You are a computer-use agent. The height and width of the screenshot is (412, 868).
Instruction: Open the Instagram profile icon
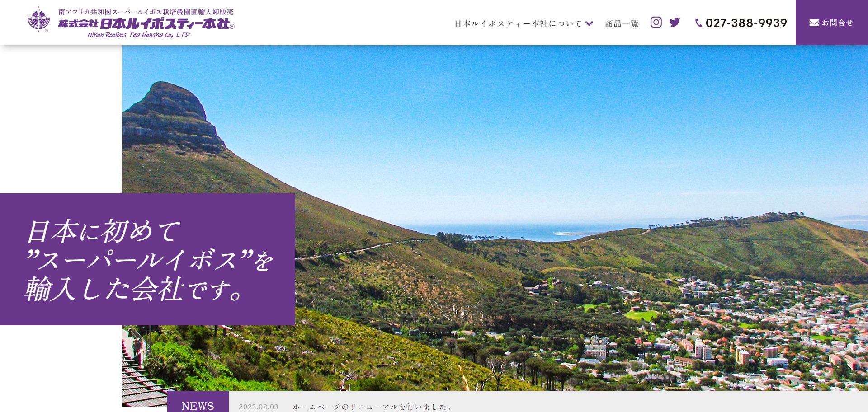point(656,22)
